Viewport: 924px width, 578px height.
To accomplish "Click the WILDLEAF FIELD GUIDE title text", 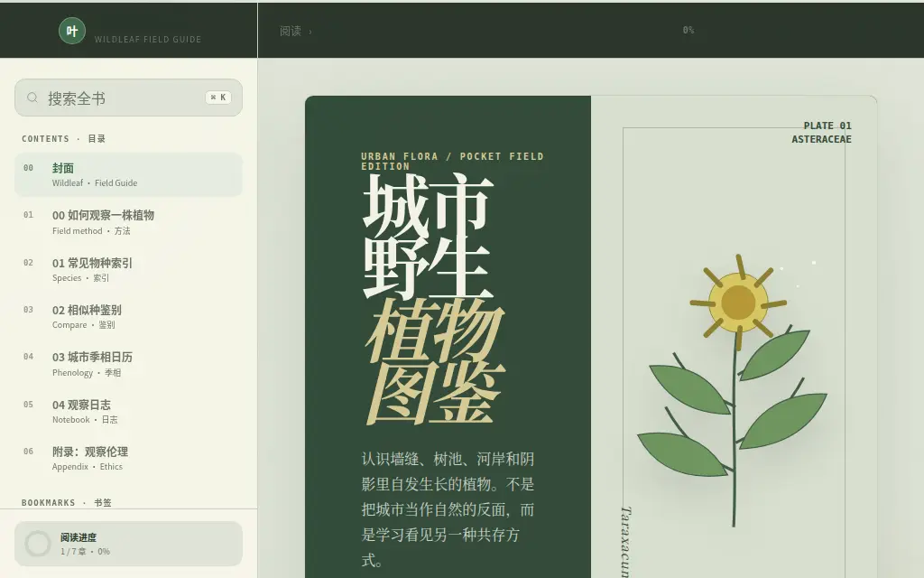I will click(x=148, y=39).
